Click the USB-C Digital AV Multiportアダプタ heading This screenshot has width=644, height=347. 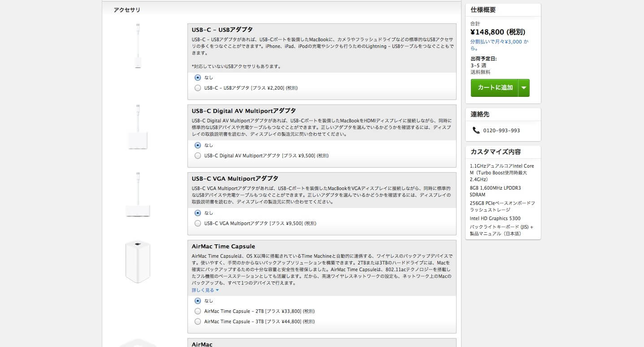[244, 111]
